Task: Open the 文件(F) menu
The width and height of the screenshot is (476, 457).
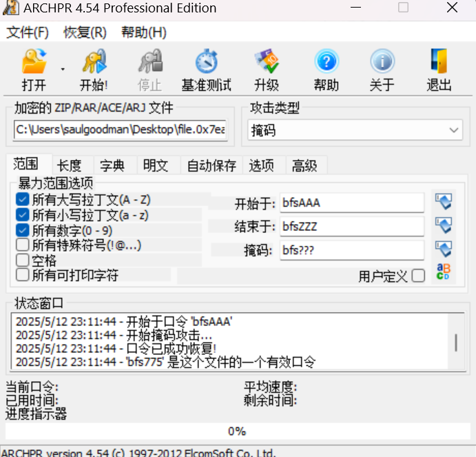Action: click(28, 32)
